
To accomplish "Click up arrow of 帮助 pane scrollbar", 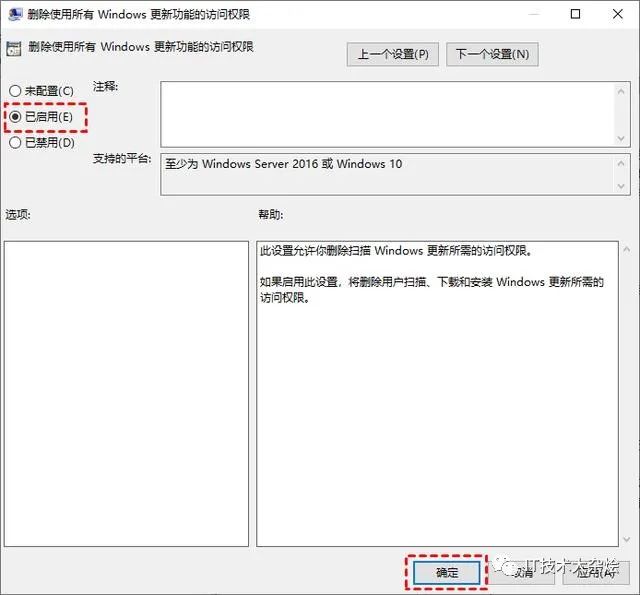I will pos(627,249).
